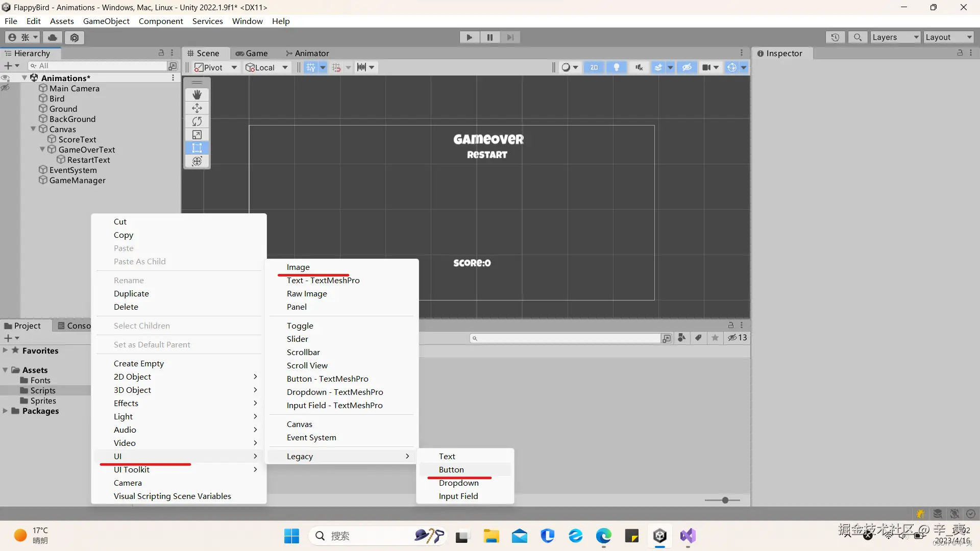Select Image from the UI submenu
980x551 pixels.
pos(298,267)
